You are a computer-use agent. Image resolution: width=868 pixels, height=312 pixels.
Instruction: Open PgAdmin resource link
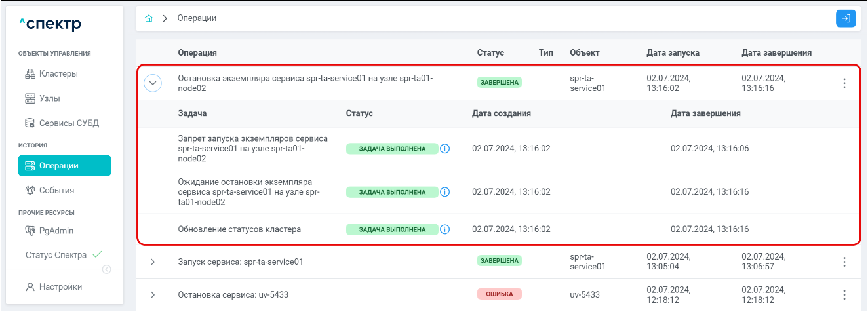pos(56,231)
